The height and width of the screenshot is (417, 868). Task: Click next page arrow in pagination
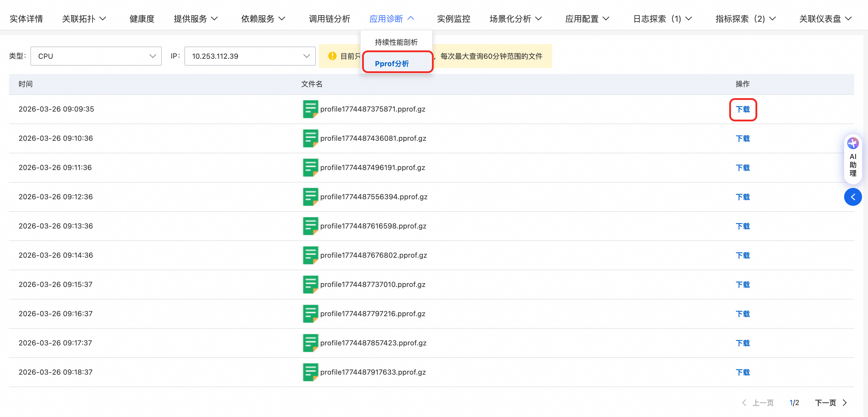click(x=845, y=403)
